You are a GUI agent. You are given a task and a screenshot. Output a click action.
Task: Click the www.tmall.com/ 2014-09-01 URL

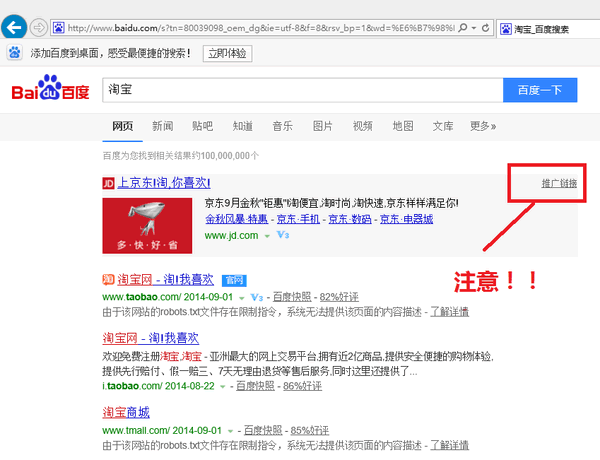point(162,431)
